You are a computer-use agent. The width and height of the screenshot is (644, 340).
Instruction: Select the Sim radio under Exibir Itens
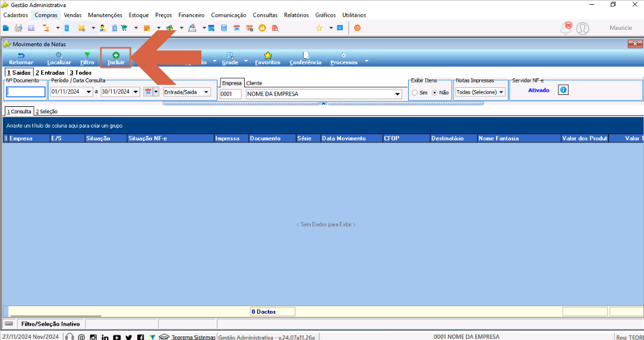415,93
